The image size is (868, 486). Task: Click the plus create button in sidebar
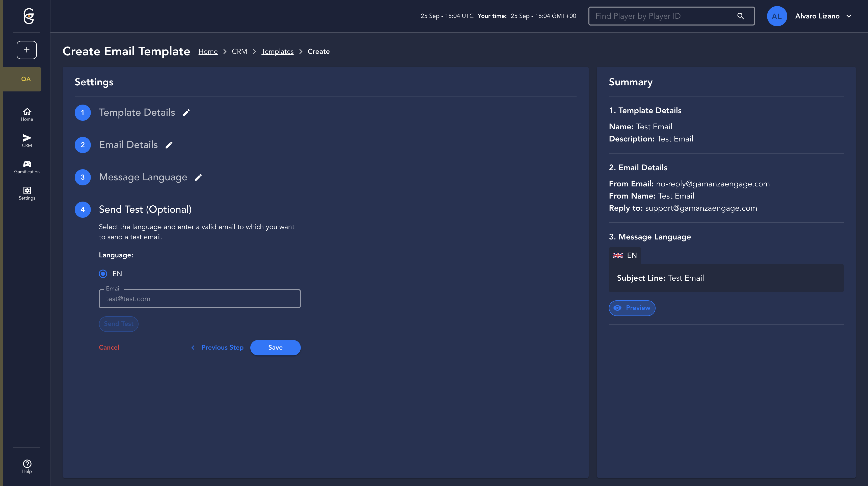(26, 50)
